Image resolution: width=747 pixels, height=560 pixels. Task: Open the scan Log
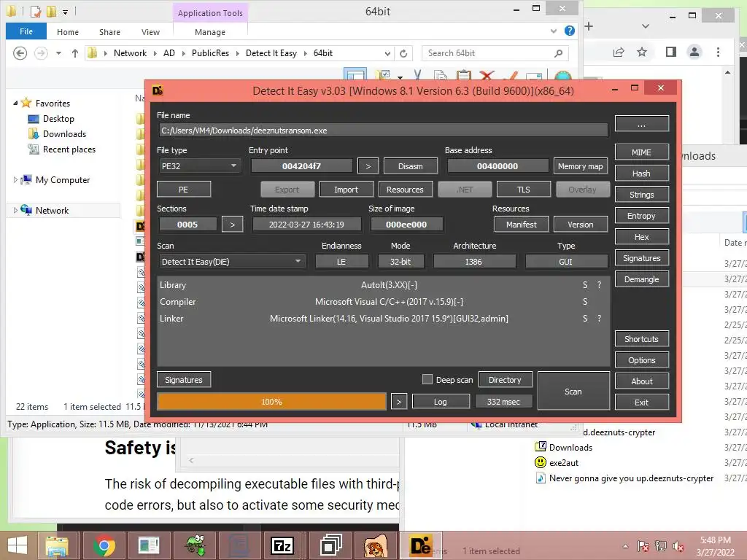click(x=441, y=402)
